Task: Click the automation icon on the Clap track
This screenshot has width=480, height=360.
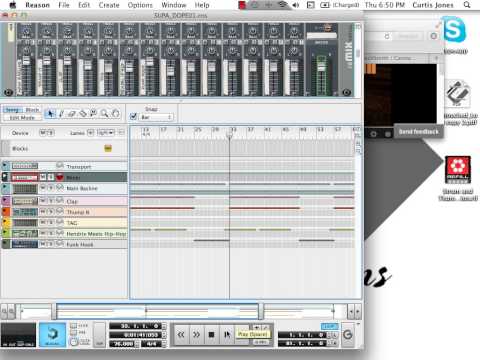Action: [x=60, y=201]
